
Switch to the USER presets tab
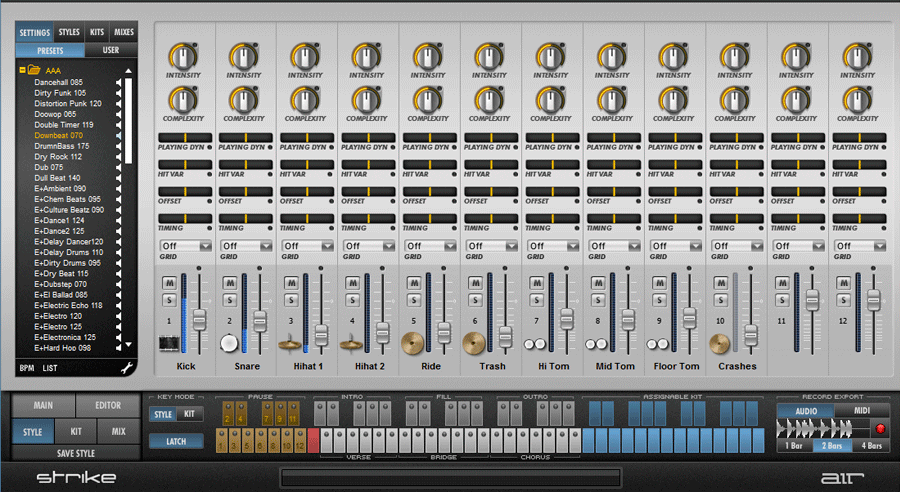click(x=110, y=49)
